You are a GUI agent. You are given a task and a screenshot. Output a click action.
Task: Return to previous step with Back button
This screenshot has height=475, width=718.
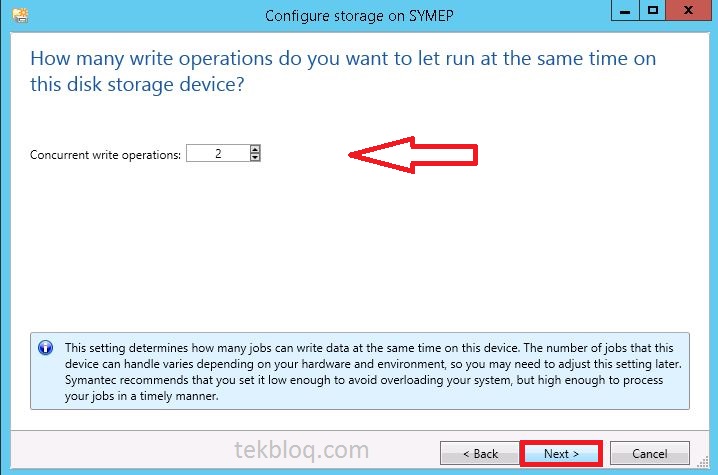pos(480,453)
